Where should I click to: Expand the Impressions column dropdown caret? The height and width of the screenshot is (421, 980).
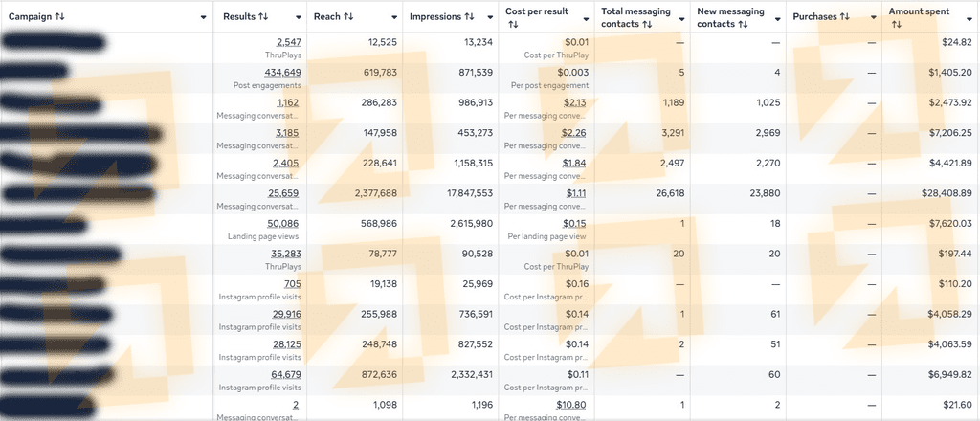[x=490, y=17]
